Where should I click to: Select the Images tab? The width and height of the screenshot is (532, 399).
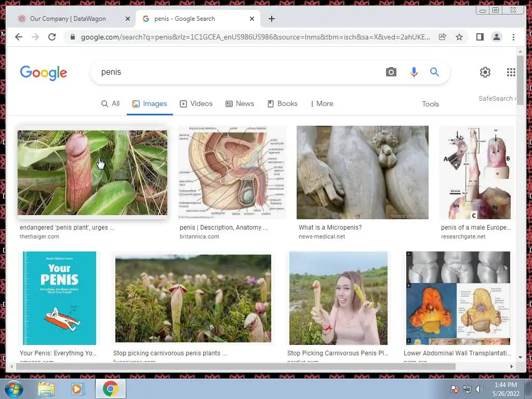tap(150, 104)
